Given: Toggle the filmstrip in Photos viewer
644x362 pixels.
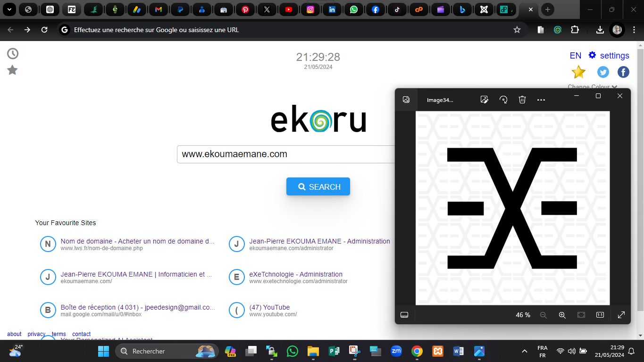Looking at the screenshot, I should coord(404,315).
